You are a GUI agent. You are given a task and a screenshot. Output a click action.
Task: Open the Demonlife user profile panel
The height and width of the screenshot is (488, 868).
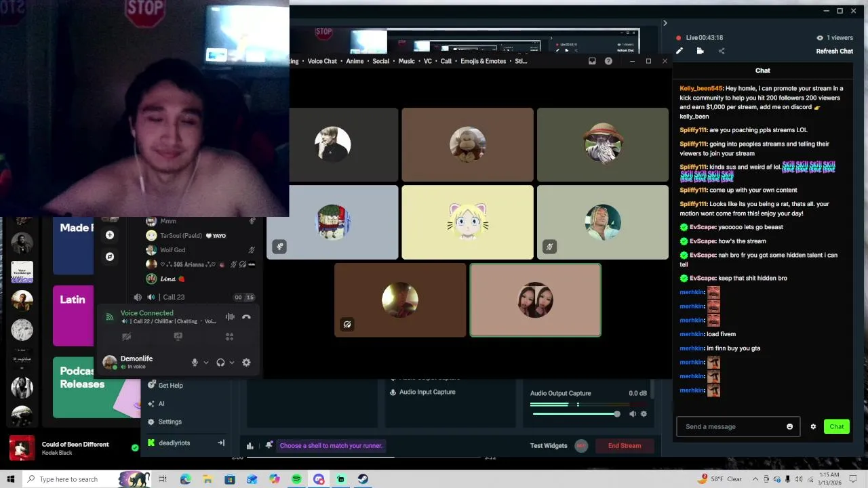136,362
